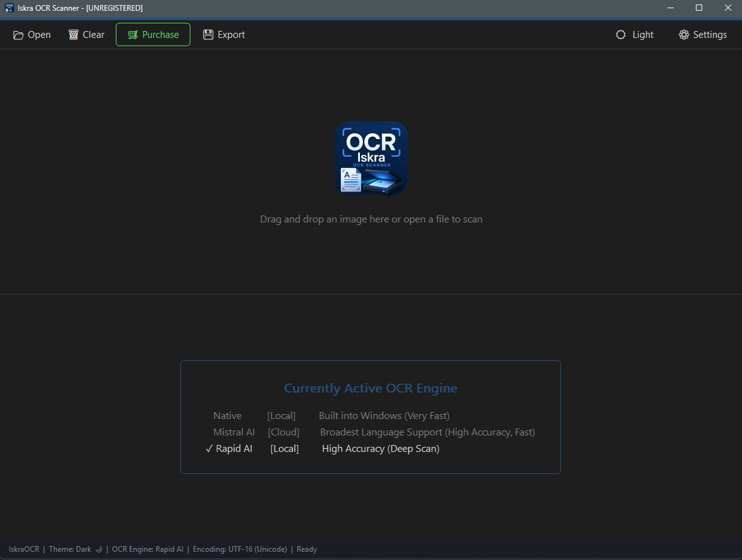742x560 pixels.
Task: Select the Rapid AI engine row
Action: tap(323, 449)
